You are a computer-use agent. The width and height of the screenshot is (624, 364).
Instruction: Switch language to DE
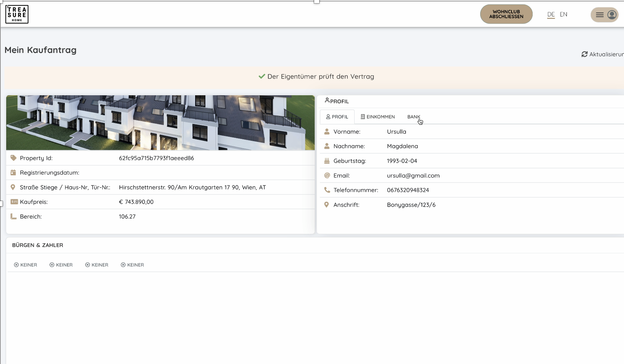coord(551,15)
